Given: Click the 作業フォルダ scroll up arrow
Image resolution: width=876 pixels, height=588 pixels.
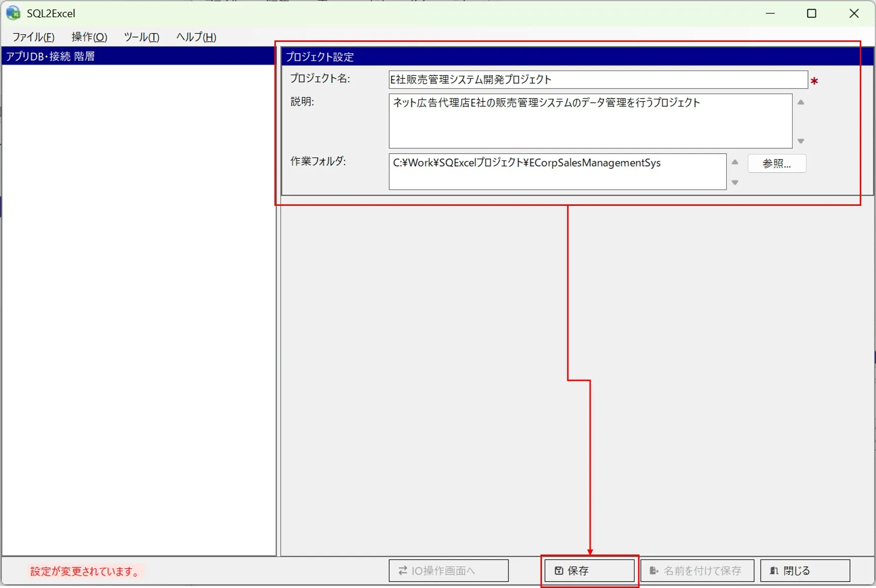Looking at the screenshot, I should 735,162.
